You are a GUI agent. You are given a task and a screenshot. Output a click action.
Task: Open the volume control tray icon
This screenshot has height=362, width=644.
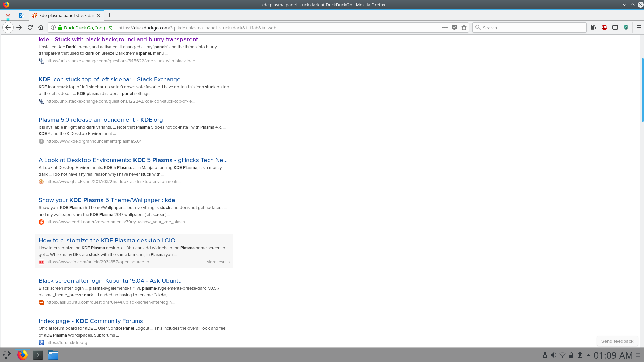tap(554, 355)
